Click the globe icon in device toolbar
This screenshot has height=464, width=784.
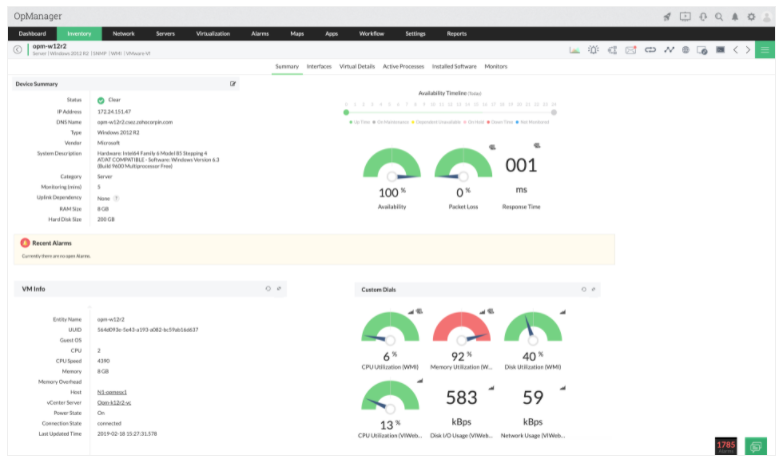coord(686,50)
